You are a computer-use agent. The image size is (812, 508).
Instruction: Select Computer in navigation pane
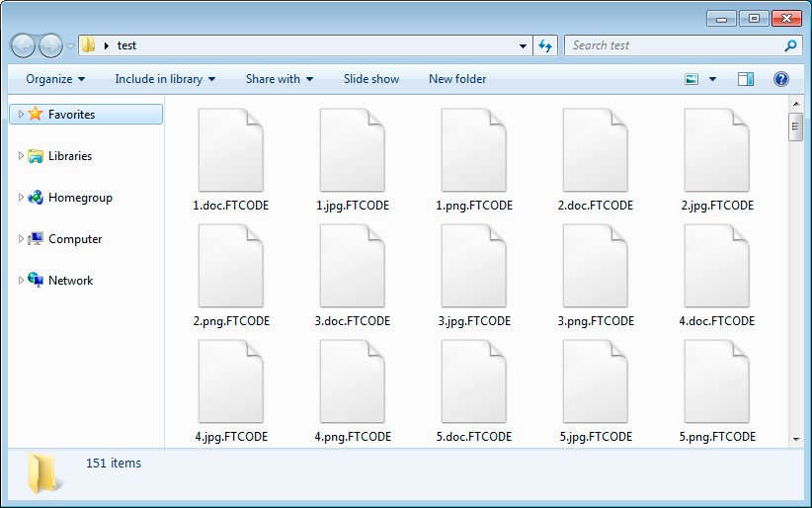pyautogui.click(x=75, y=239)
